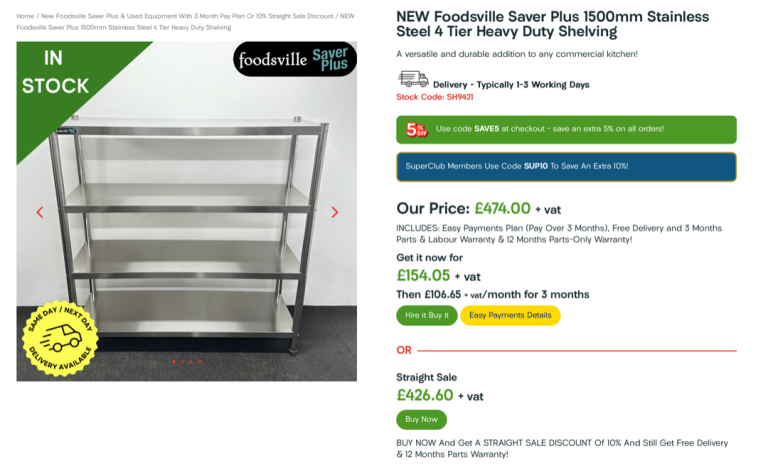Screen dimensions: 768x476
Task: Click the product title heading
Action: point(552,24)
